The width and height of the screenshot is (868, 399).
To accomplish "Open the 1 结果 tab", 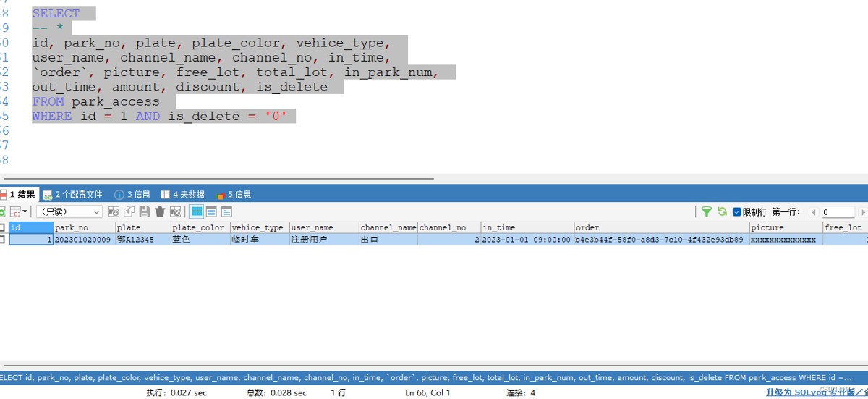I will (x=18, y=194).
